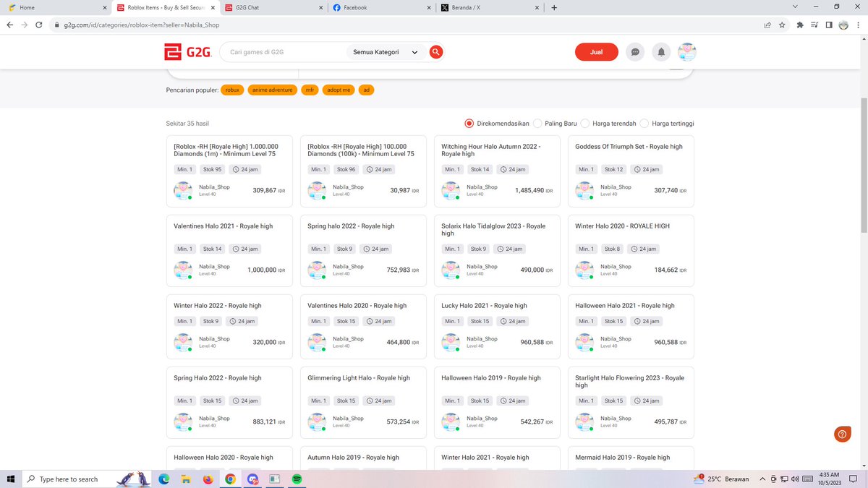Click the 1,485,490 IDR price

(x=534, y=191)
